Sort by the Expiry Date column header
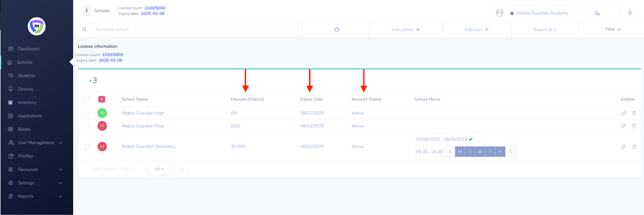This screenshot has height=215, width=644. pos(312,99)
